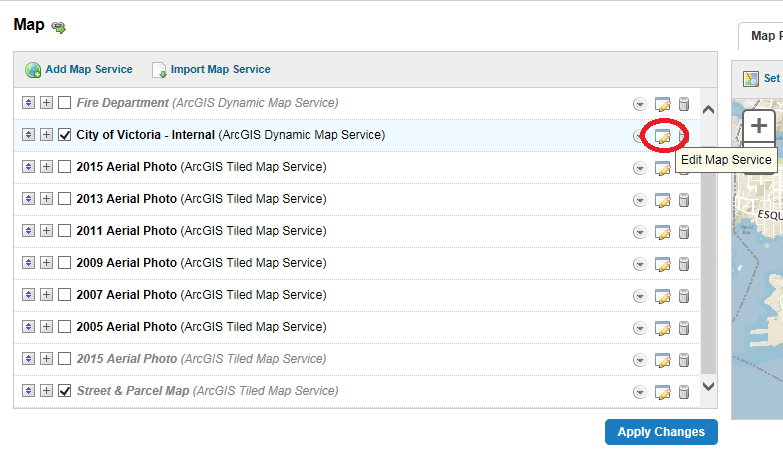Switch to the Map P… tab

click(763, 36)
